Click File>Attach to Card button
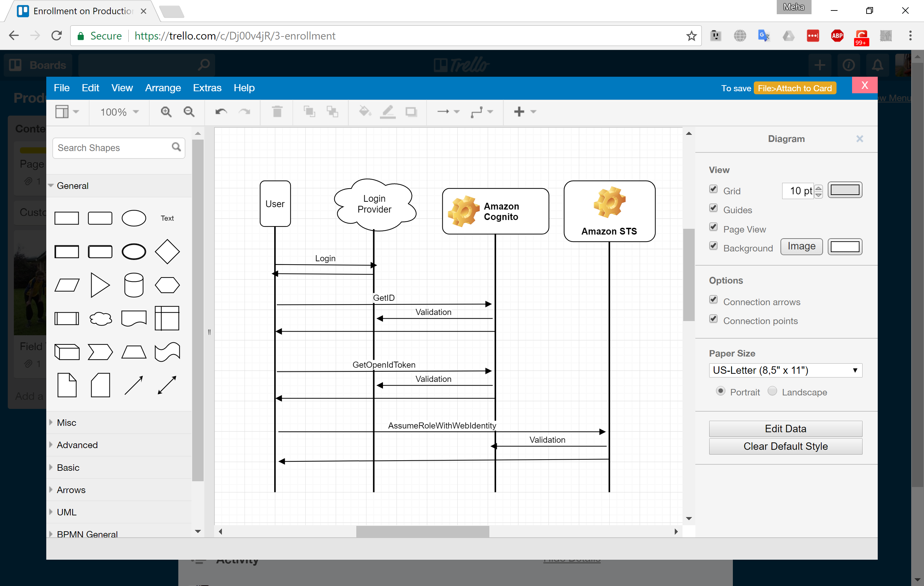The image size is (924, 586). [x=794, y=88]
